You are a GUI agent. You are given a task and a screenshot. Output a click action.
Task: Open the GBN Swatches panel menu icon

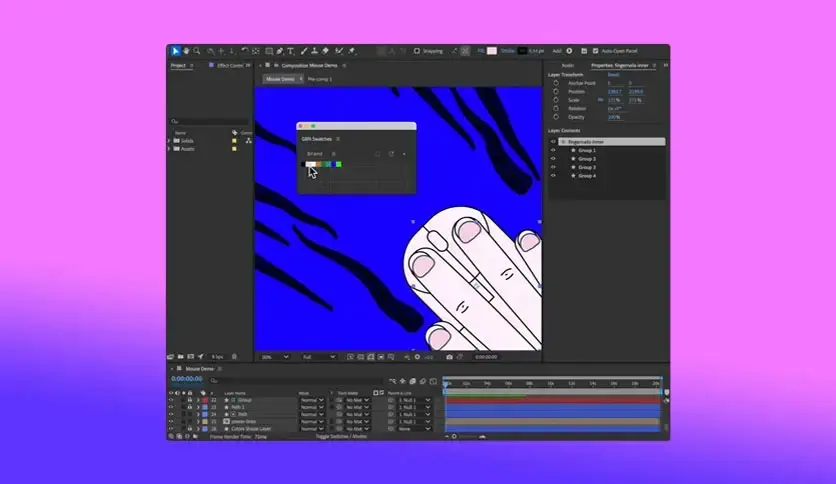pyautogui.click(x=338, y=139)
